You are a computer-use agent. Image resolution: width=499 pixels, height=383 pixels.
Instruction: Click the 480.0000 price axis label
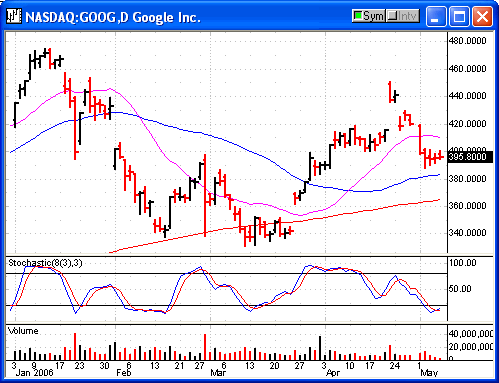[x=467, y=41]
